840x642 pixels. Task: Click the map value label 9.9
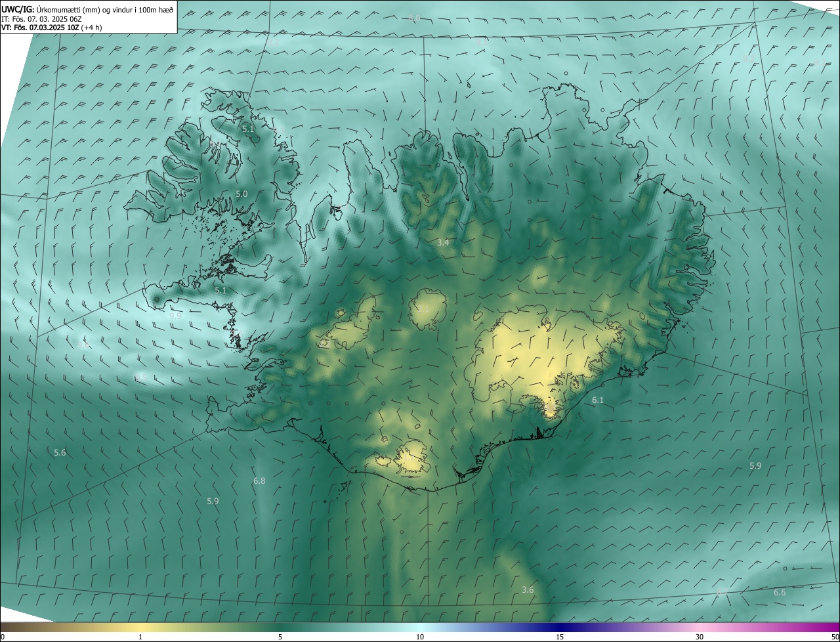point(175,316)
